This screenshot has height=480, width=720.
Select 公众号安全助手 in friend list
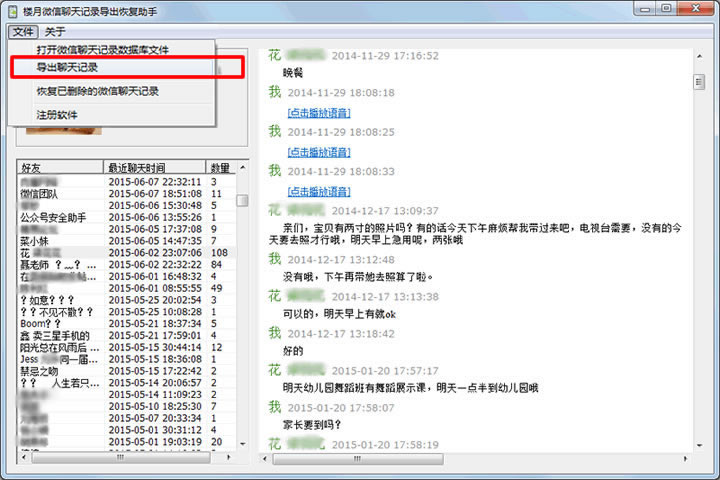coord(127,217)
